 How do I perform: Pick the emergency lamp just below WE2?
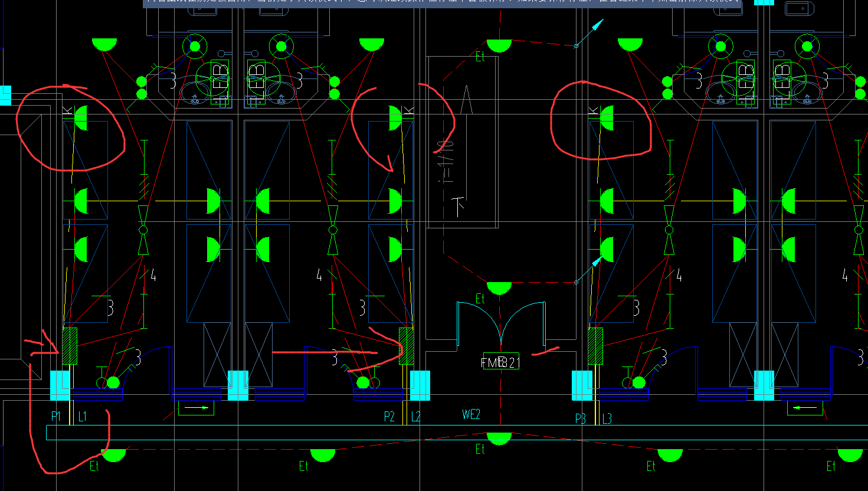[x=499, y=438]
